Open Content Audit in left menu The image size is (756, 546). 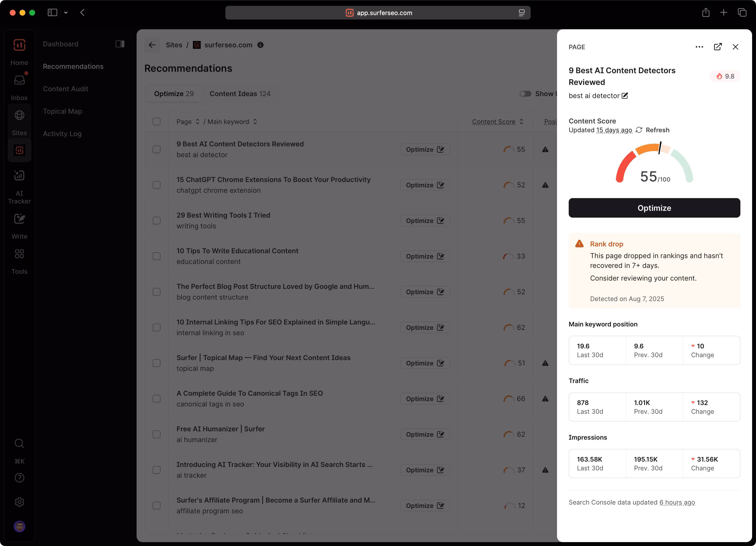click(66, 89)
